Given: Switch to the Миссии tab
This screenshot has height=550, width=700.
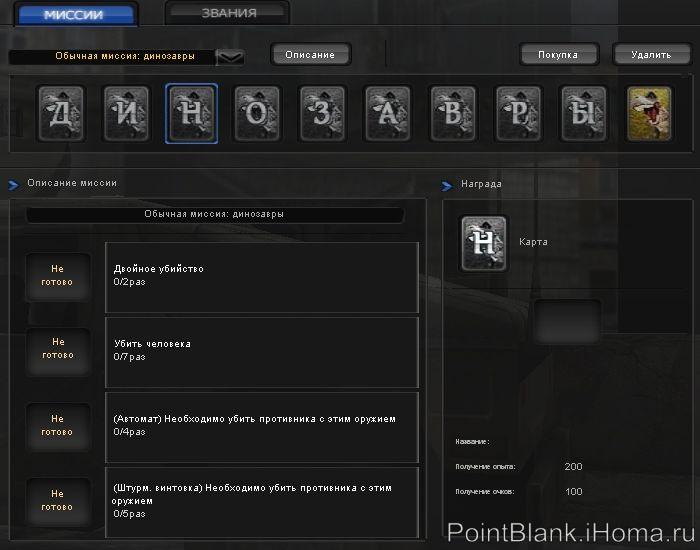Looking at the screenshot, I should (74, 14).
